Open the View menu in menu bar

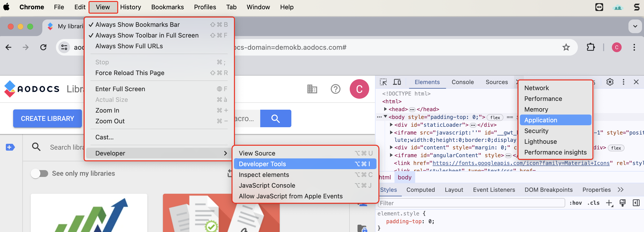coord(103,7)
